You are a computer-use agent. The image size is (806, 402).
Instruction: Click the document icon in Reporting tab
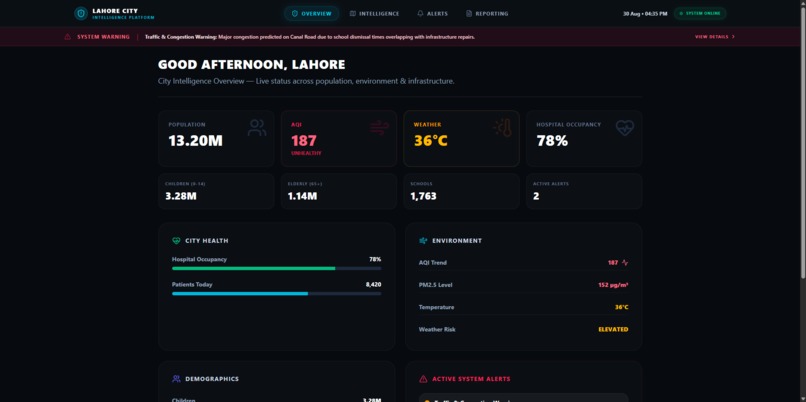(x=469, y=13)
